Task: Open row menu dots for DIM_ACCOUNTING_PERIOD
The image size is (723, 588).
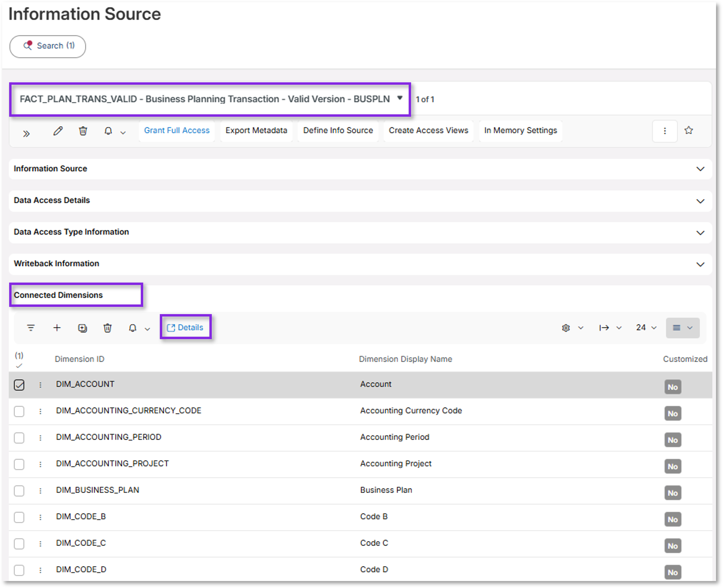Action: click(40, 438)
